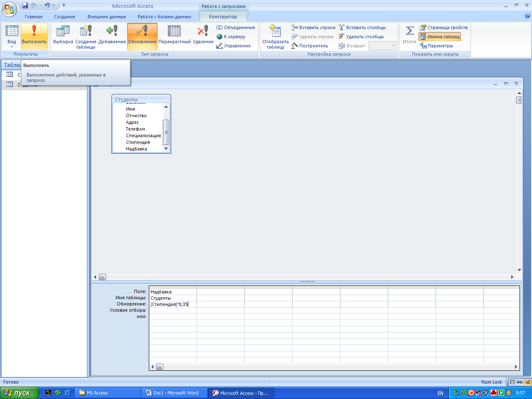Click the Обновление cell with [Стипендия]*0,35
This screenshot has width=532, height=399.
[x=173, y=304]
